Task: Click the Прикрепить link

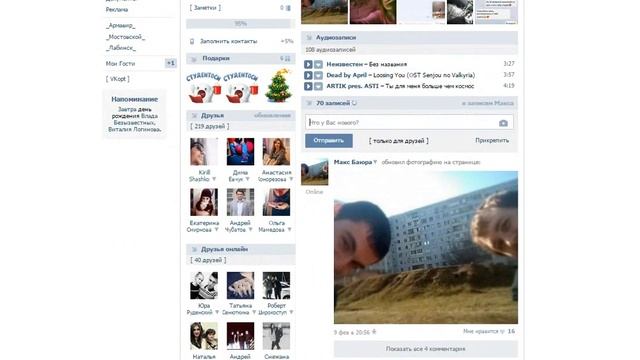Action: click(x=492, y=140)
